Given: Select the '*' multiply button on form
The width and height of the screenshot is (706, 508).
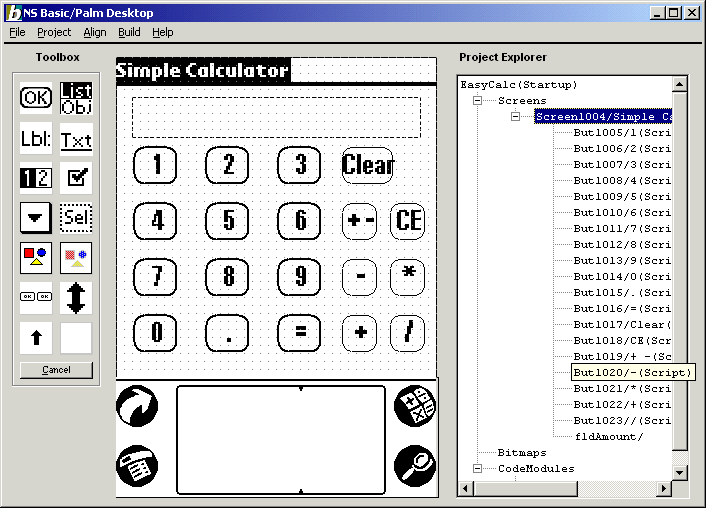Looking at the screenshot, I should click(408, 277).
